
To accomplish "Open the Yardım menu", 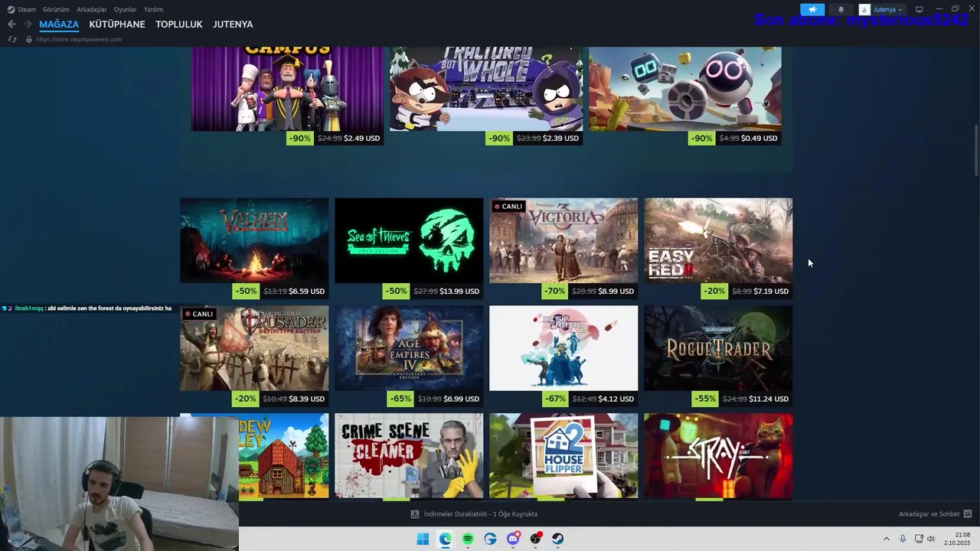I will [153, 9].
